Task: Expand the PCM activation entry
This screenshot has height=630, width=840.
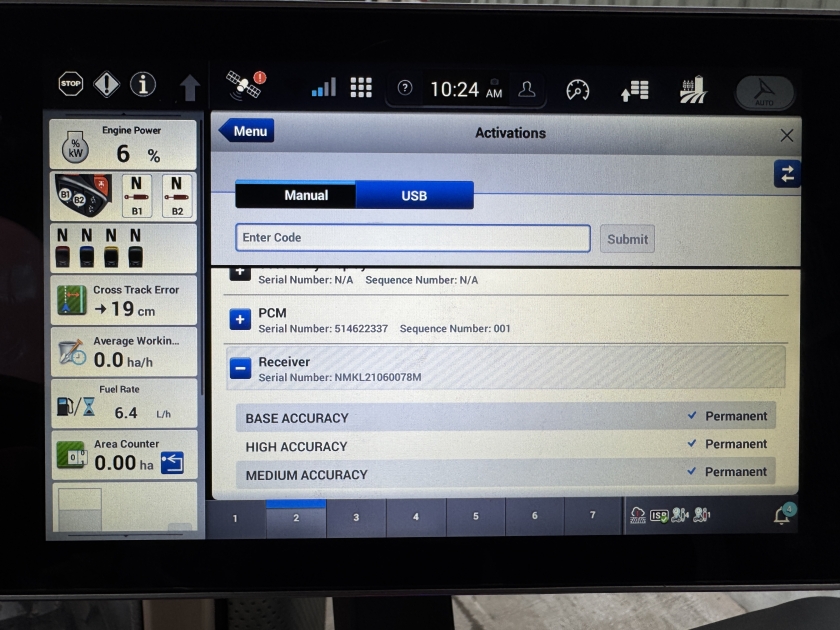Action: (240, 320)
